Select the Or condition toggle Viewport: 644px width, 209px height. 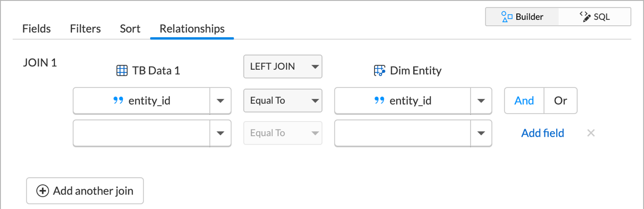click(x=560, y=101)
